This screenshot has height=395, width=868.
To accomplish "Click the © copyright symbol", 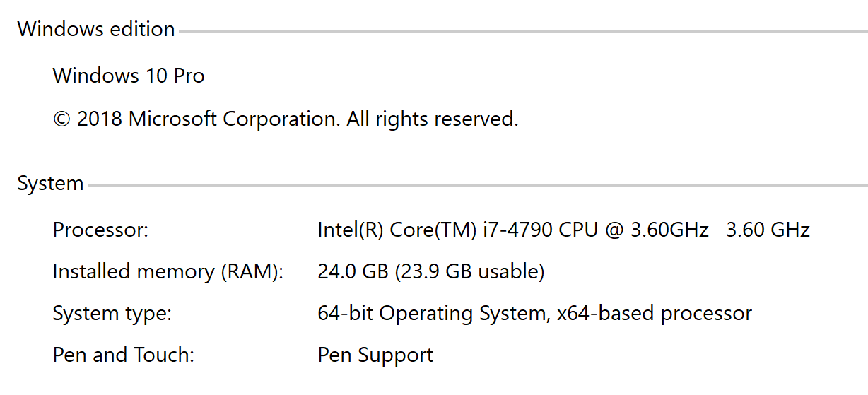I will 62,119.
